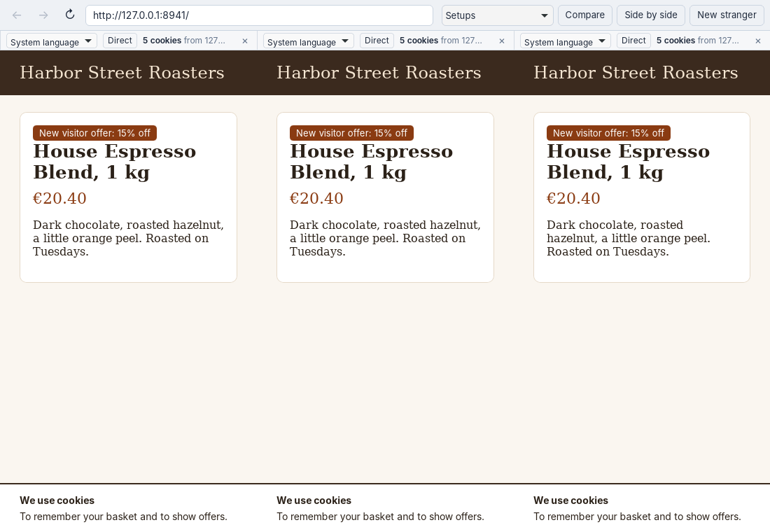Screen dimensions: 770x532
Task: Open System language dropdown in middle pane
Action: point(309,41)
